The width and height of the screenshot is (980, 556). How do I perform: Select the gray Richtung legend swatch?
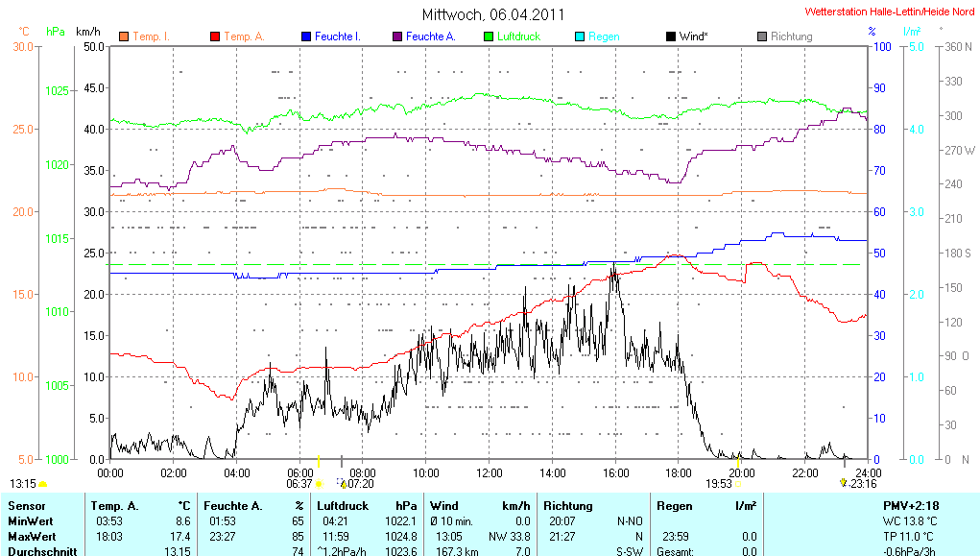point(761,36)
